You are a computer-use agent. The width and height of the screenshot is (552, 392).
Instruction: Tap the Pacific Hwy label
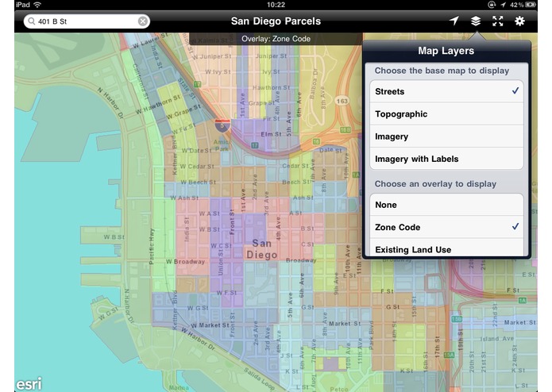tap(152, 246)
